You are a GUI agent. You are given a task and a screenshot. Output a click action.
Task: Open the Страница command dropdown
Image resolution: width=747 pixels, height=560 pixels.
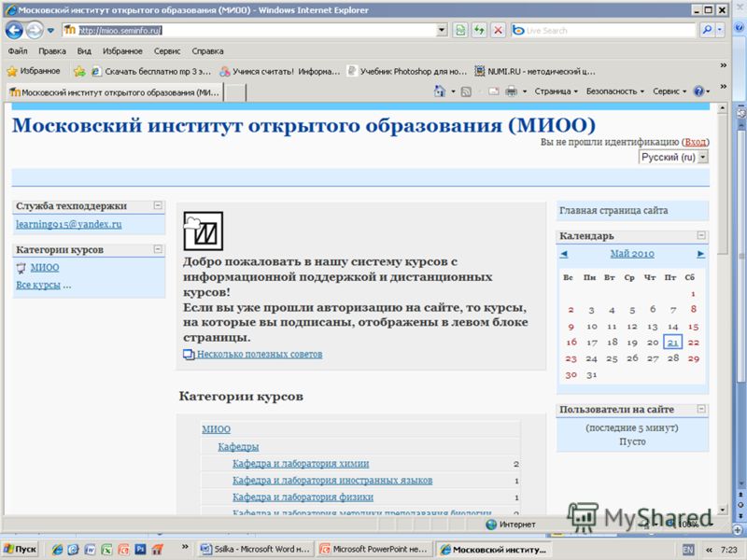[x=556, y=91]
